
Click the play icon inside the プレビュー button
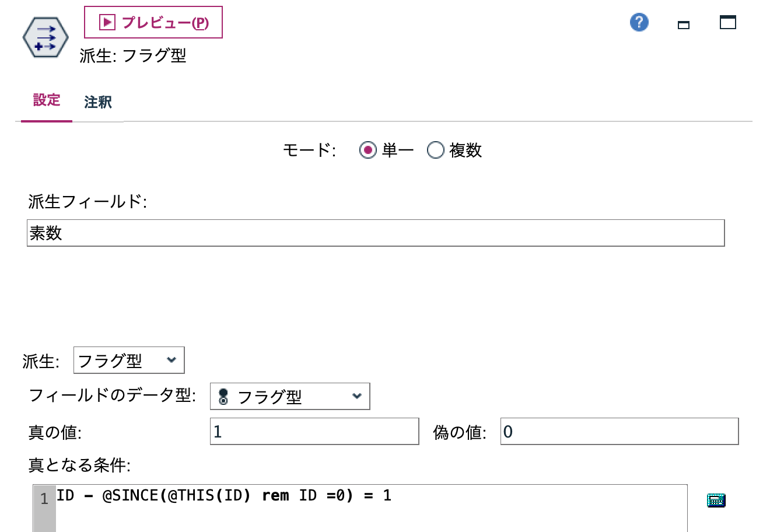106,22
